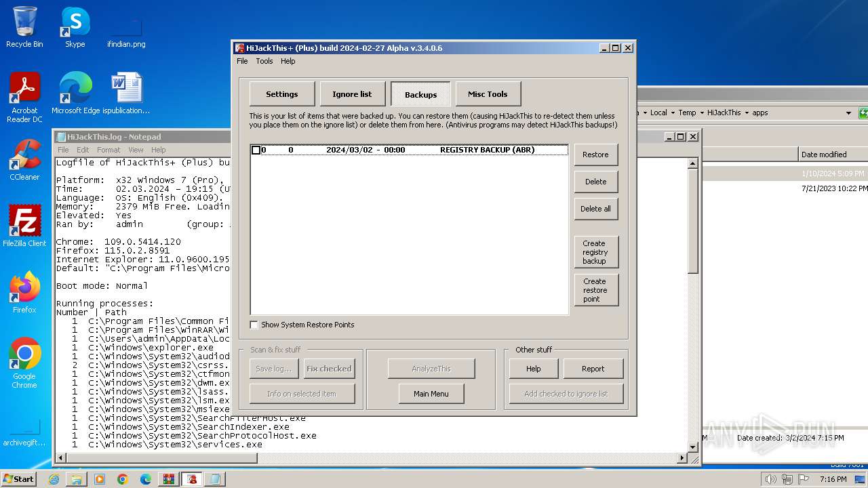
Task: Select the archivegift desktop file
Action: tap(24, 431)
